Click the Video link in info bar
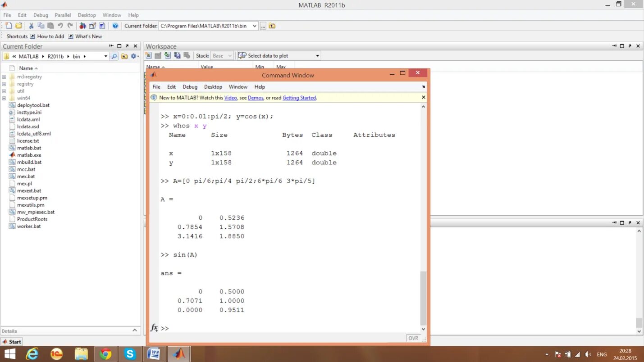 [230, 98]
